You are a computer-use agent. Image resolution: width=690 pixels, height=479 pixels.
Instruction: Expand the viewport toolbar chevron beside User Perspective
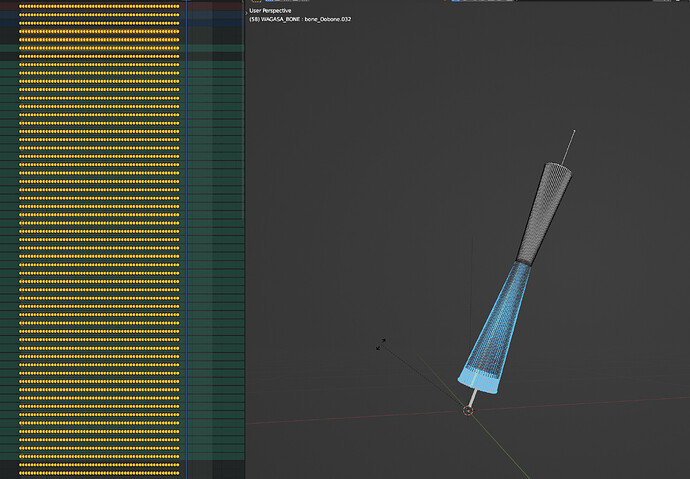(246, 13)
